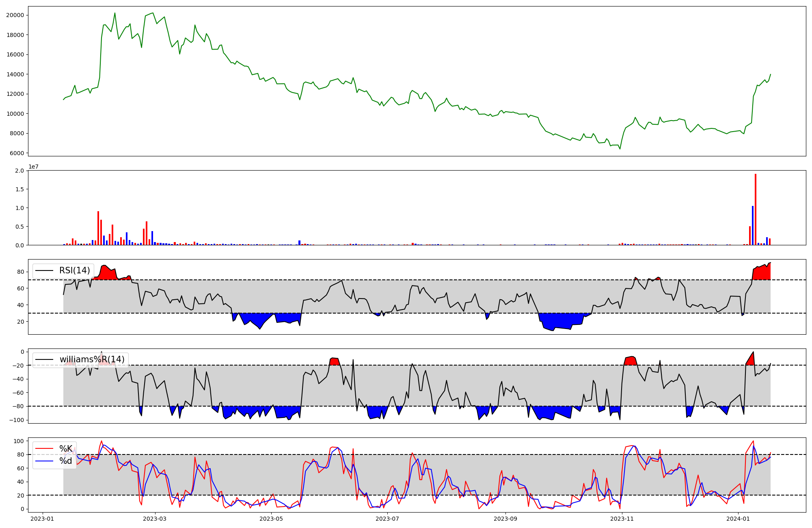Click the 2023-03 date tick label
Viewport: 812px width, 528px height.
155,519
